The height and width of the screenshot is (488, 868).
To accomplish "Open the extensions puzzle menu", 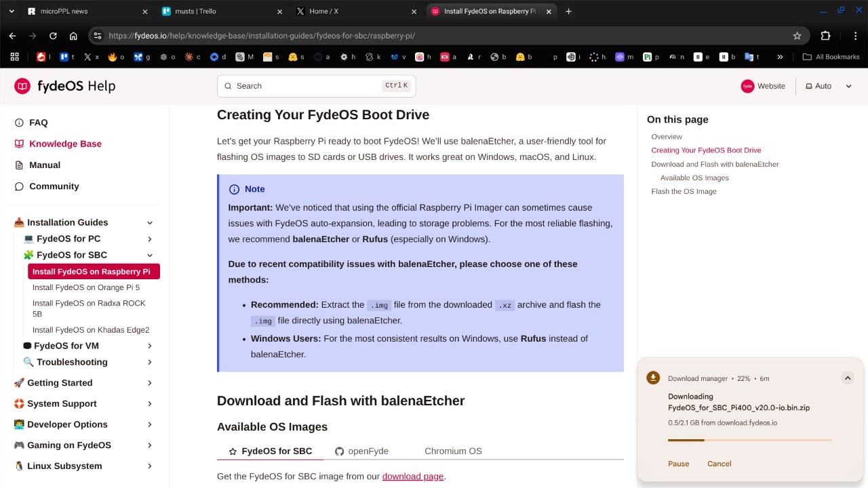I will (825, 36).
